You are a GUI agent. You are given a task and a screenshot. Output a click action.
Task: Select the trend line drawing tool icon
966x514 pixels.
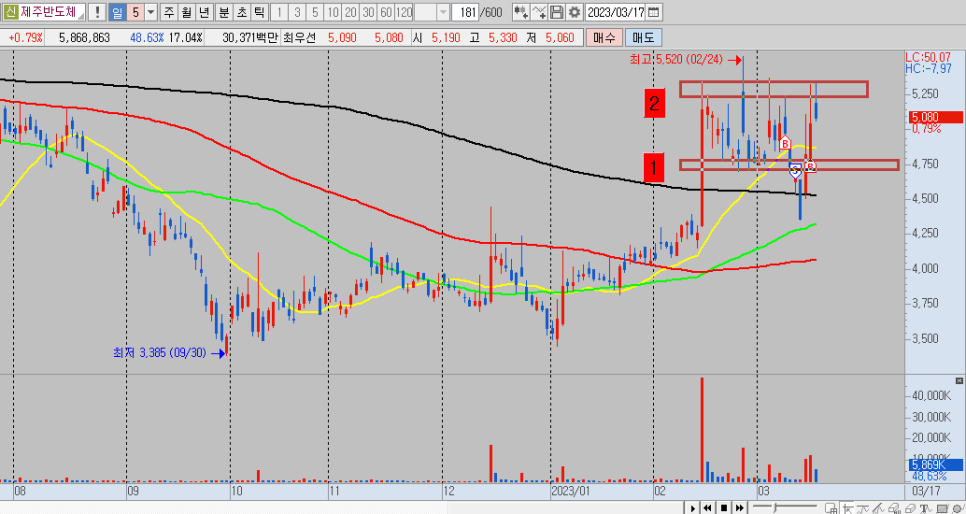pyautogui.click(x=863, y=508)
